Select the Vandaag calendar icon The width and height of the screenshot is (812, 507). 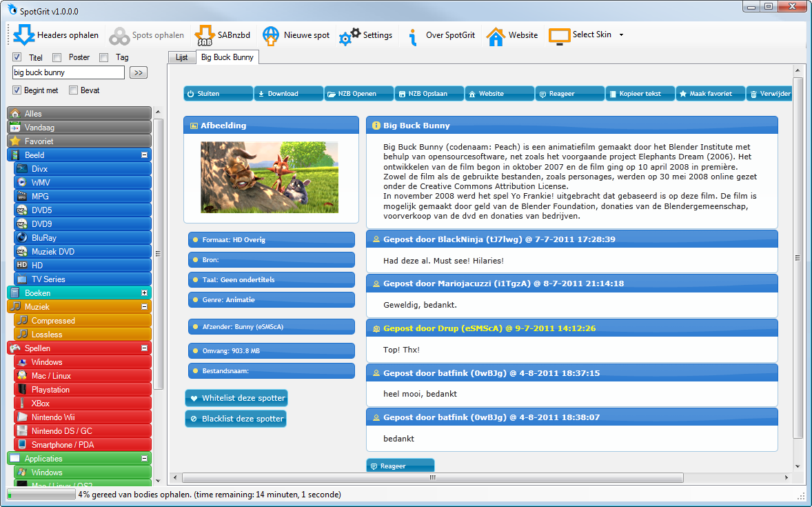(x=16, y=128)
